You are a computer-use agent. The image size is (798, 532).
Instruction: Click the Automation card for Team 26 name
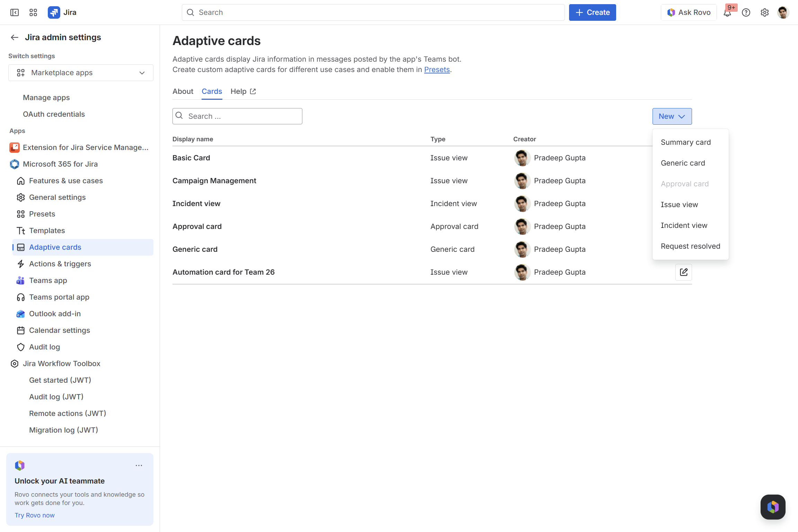tap(223, 272)
